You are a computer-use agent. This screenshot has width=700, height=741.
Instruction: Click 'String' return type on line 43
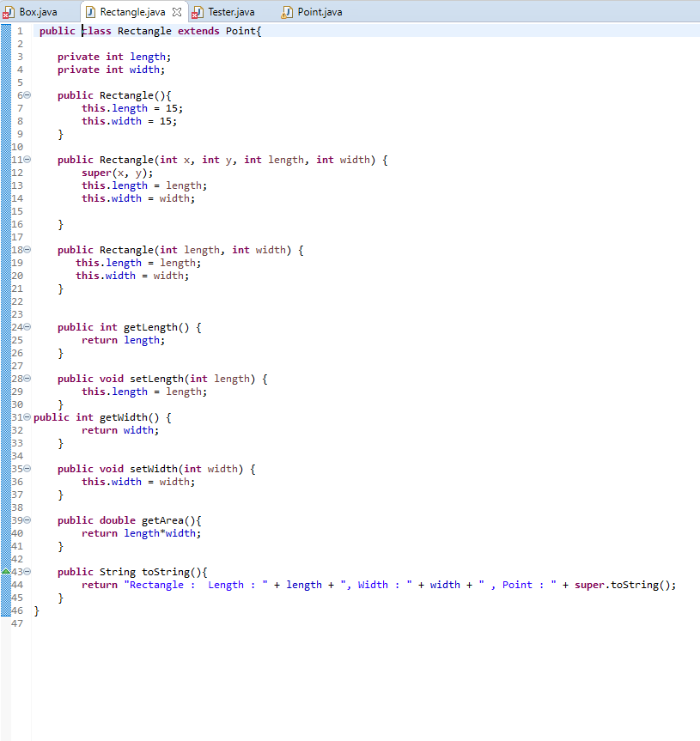pos(117,573)
